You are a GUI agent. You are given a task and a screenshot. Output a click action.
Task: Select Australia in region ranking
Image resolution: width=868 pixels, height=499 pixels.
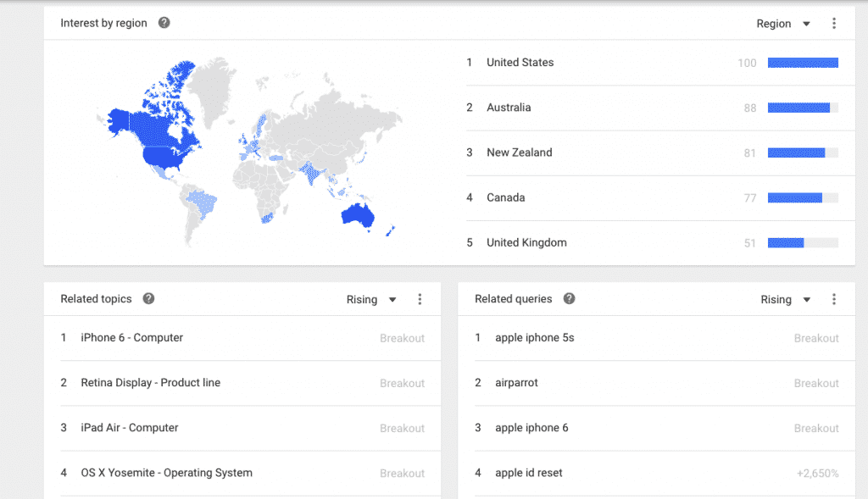point(509,108)
